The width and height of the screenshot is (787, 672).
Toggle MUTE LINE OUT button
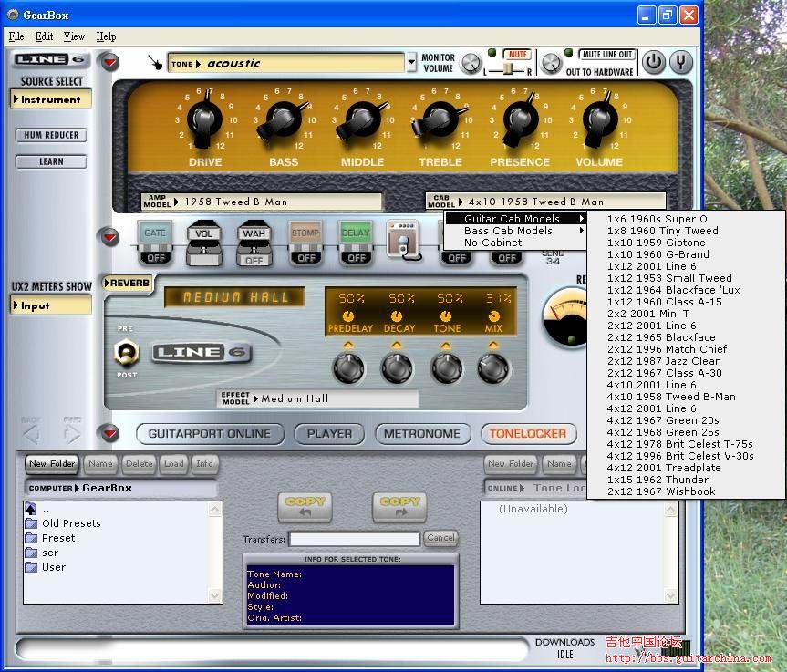point(607,54)
